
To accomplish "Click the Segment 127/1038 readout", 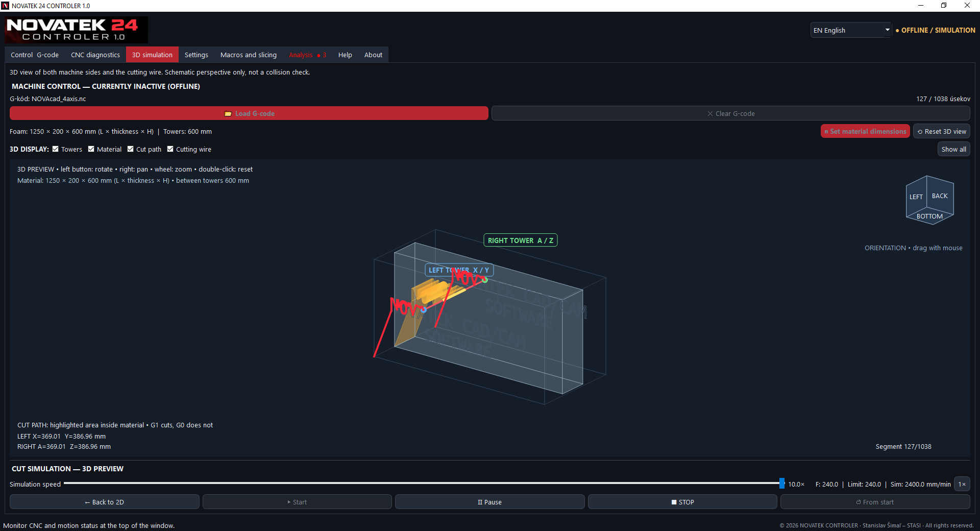I will [x=903, y=446].
